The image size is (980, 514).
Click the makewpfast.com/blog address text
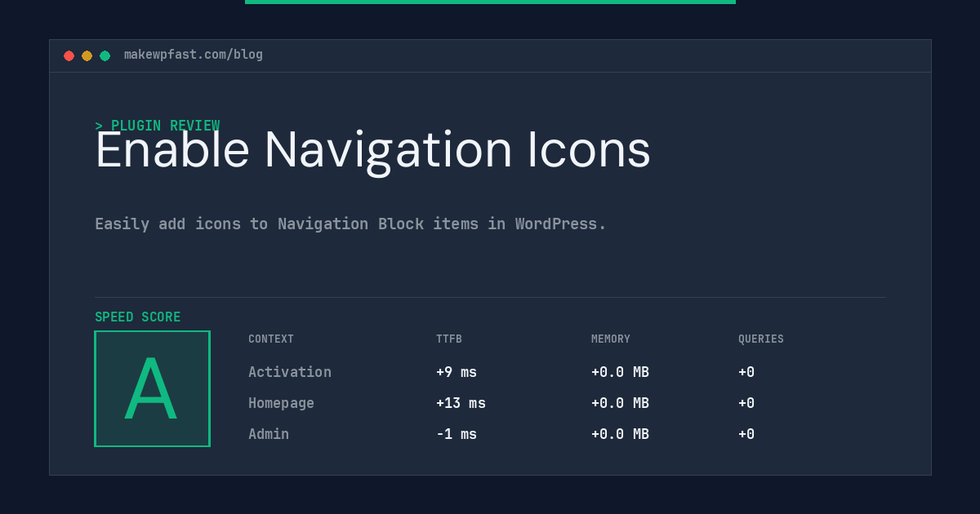coord(194,55)
